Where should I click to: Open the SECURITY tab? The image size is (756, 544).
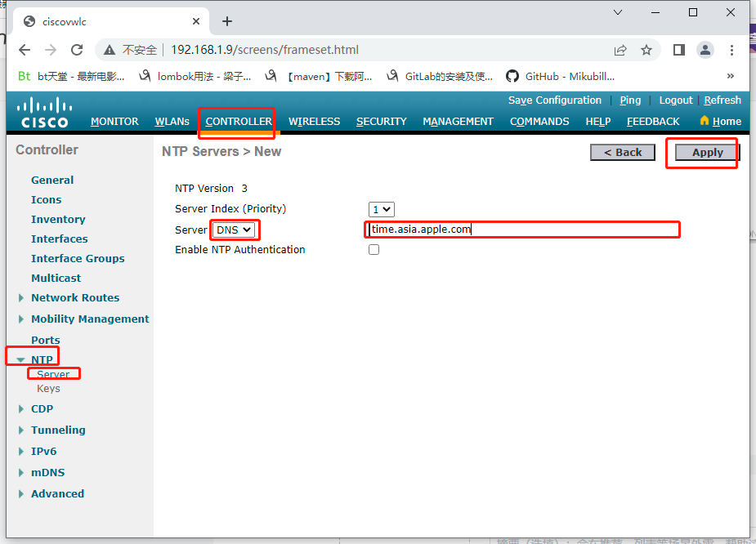pos(381,121)
